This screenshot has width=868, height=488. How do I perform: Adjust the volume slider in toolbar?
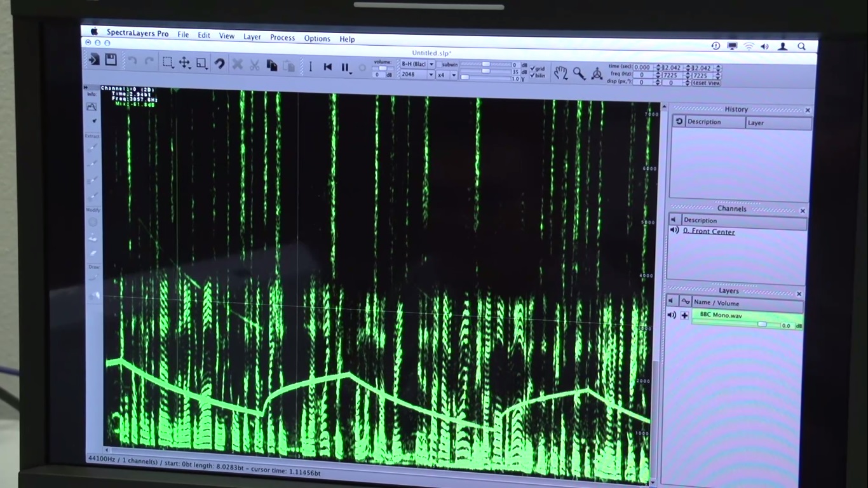(383, 67)
